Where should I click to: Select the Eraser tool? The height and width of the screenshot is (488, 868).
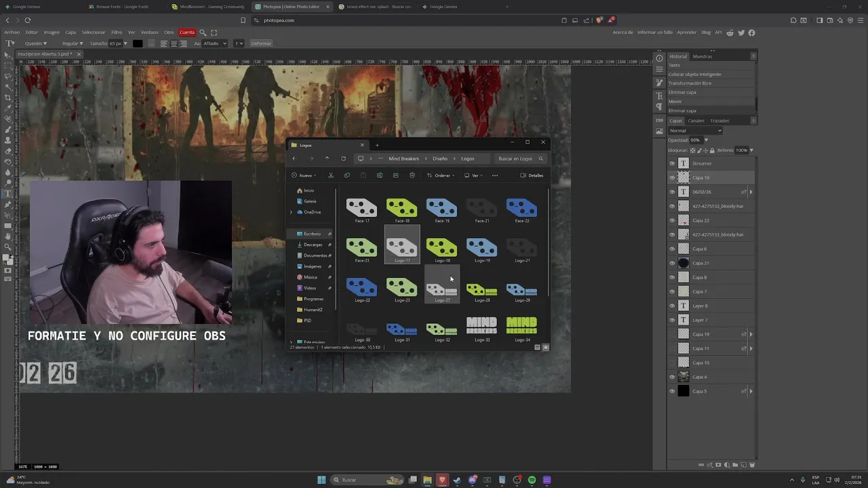click(x=8, y=151)
